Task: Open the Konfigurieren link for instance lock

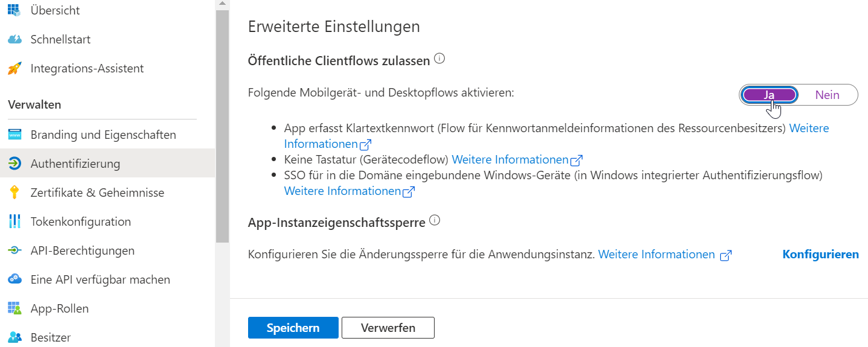Action: tap(820, 254)
